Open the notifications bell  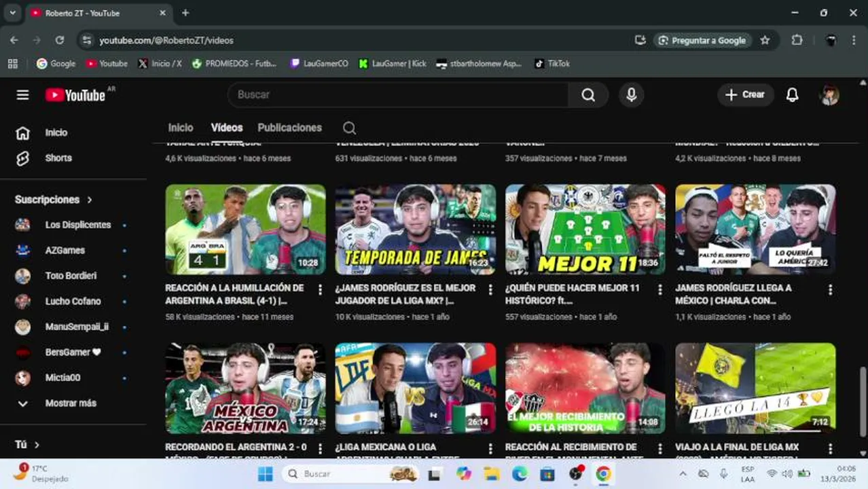[792, 95]
